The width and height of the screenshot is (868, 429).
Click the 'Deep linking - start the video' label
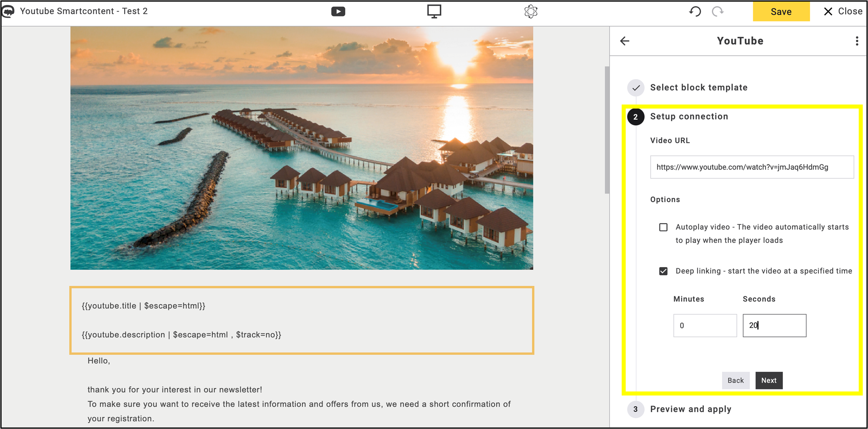(764, 271)
